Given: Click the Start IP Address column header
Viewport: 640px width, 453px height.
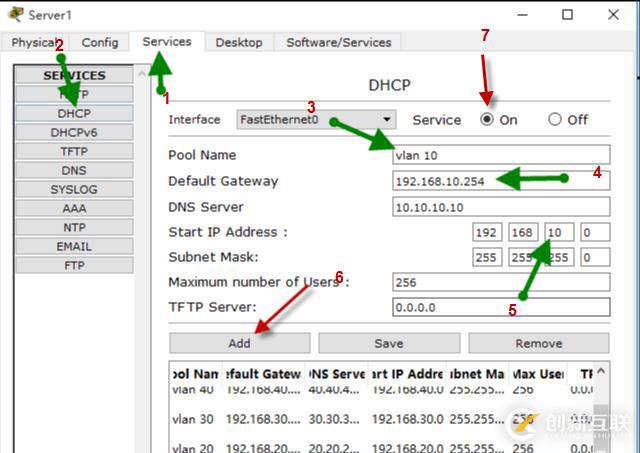Looking at the screenshot, I should click(x=407, y=374).
